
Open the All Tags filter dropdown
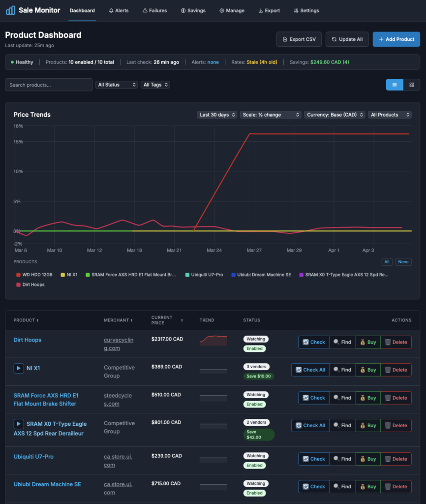[x=155, y=84]
